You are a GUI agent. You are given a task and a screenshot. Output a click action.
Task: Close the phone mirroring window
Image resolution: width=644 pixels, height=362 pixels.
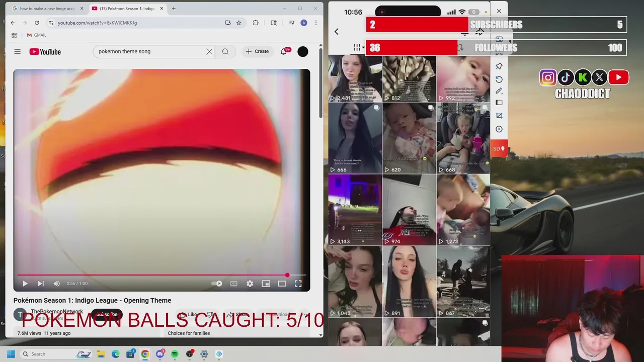click(x=499, y=11)
